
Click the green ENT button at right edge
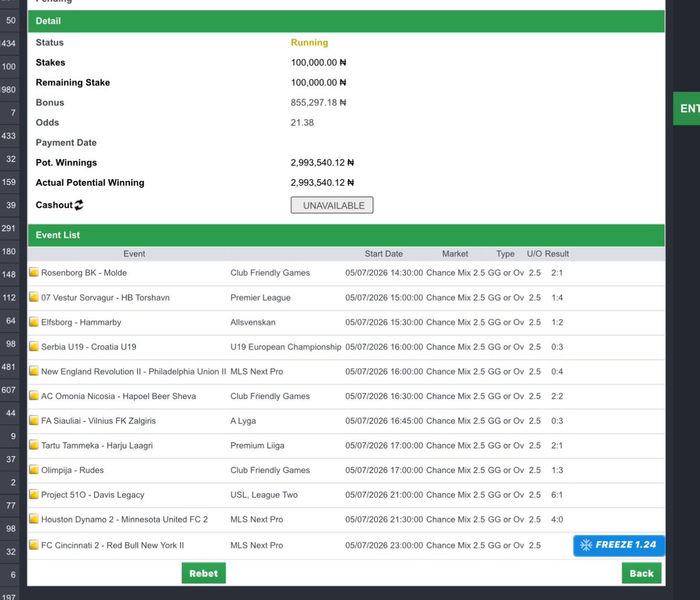(x=687, y=109)
